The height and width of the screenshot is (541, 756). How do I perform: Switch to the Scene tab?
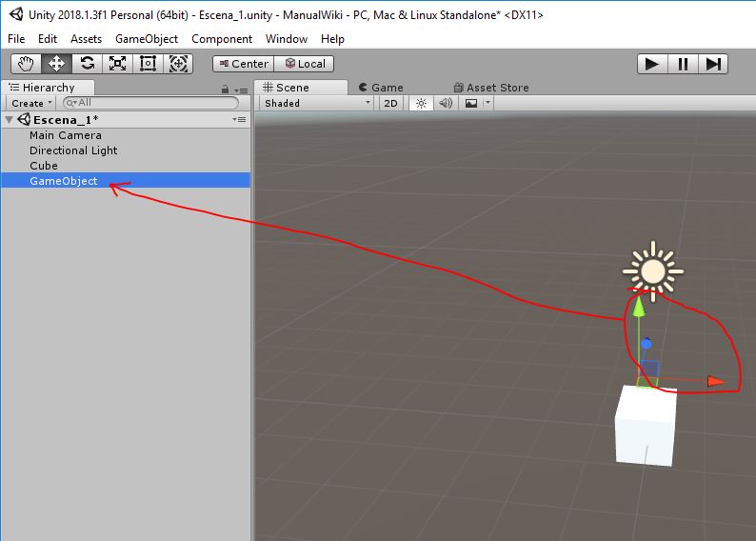[300, 88]
